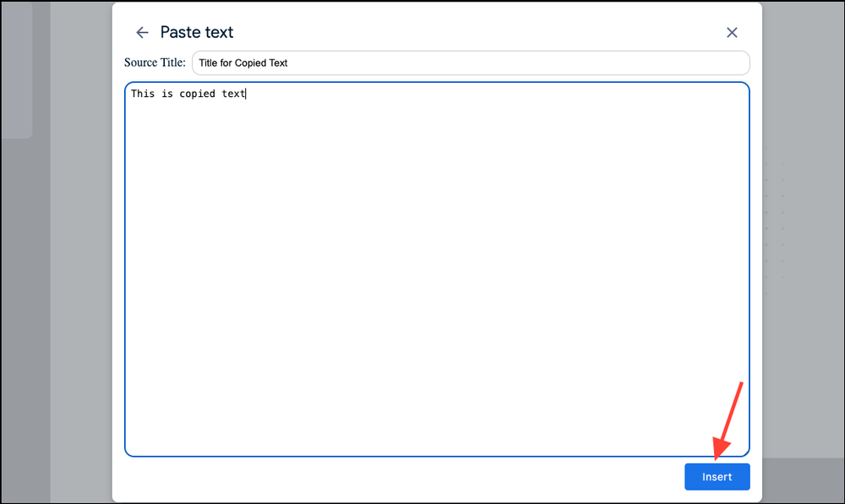This screenshot has width=845, height=504.
Task: Click the 'Paste text' dialog heading
Action: [x=196, y=32]
